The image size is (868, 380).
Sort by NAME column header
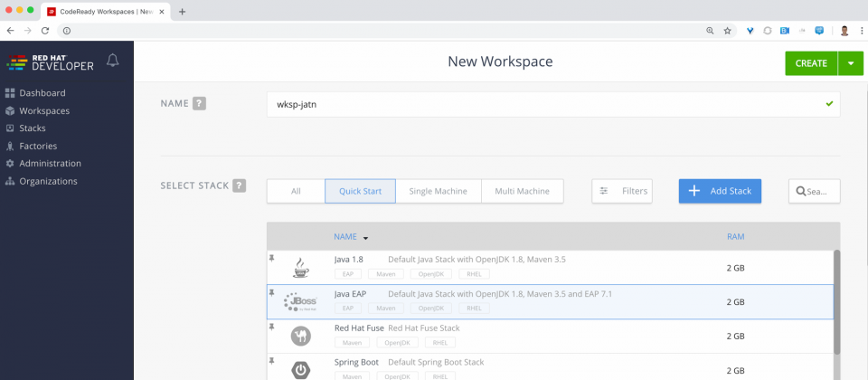345,236
